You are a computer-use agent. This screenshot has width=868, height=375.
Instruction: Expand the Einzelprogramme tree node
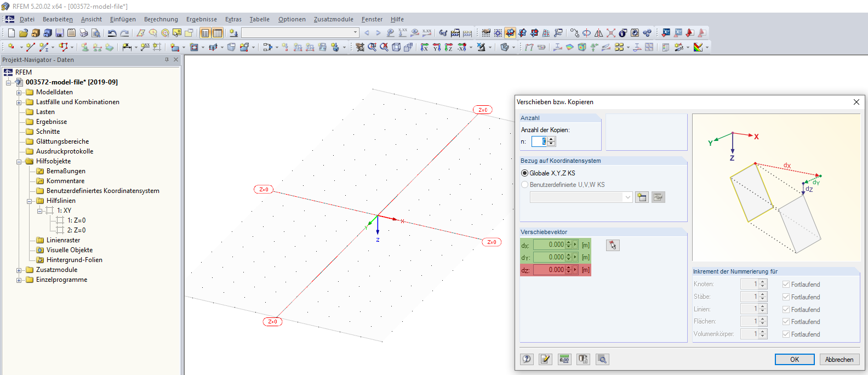[x=19, y=280]
